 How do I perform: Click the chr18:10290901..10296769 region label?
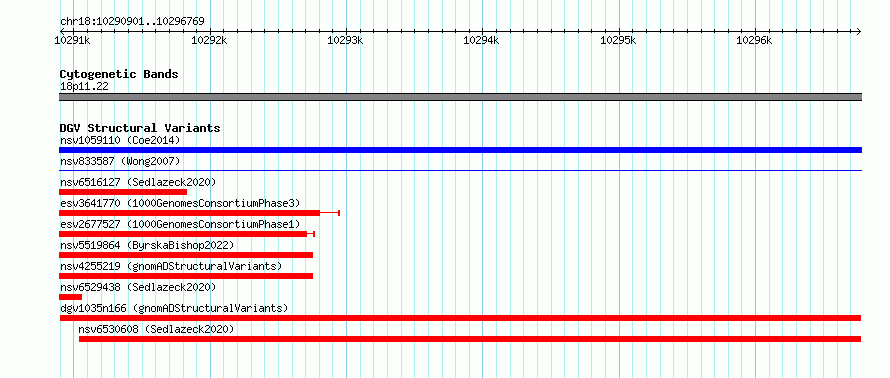click(132, 22)
